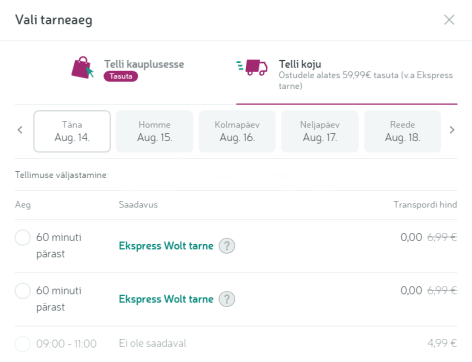Choose Kolmapäev Aug. 16 date
This screenshot has width=472, height=362.
[x=237, y=131]
